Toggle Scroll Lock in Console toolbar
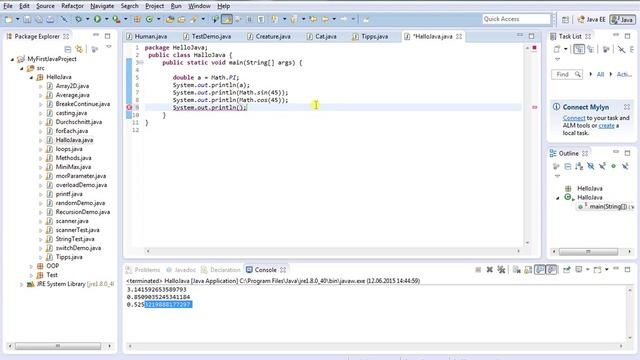The width and height of the screenshot is (640, 360). point(528,270)
